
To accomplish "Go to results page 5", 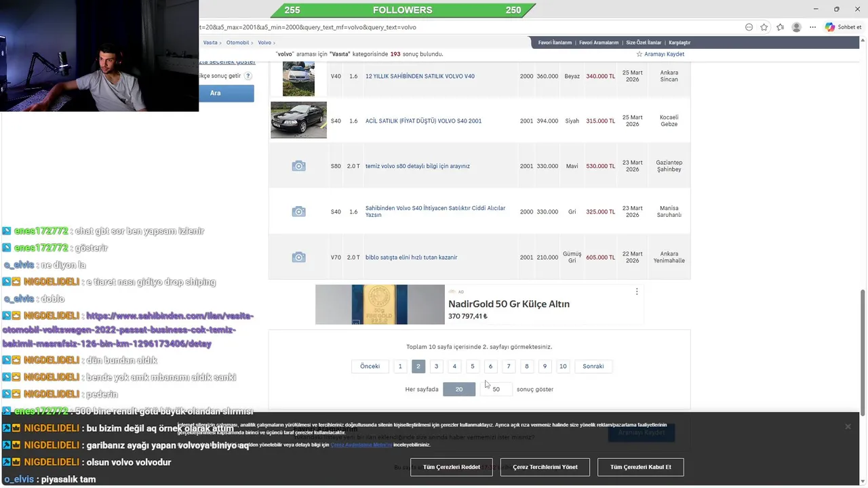I will (473, 366).
